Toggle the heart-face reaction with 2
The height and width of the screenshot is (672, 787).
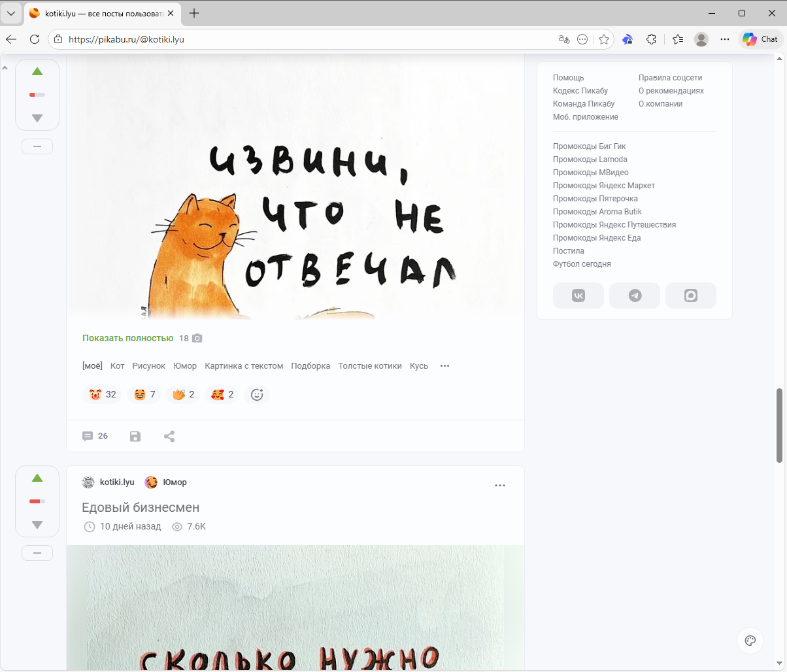(x=222, y=395)
